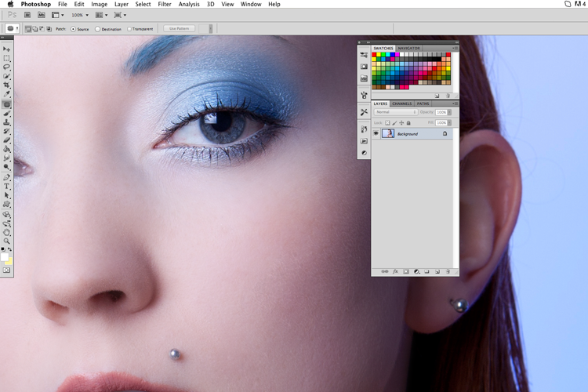Viewport: 588px width, 392px height.
Task: Click the Add layer style fx icon
Action: pos(395,271)
